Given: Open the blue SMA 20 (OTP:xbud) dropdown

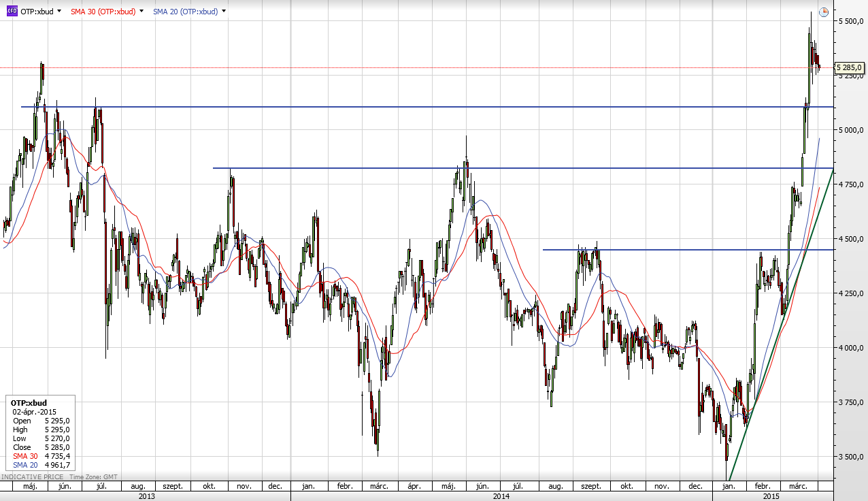Looking at the screenshot, I should tap(224, 12).
